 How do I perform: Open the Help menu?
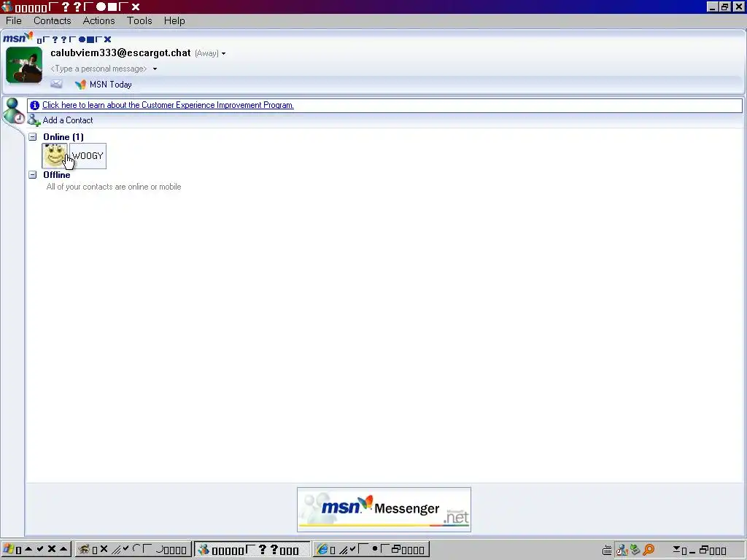click(174, 20)
